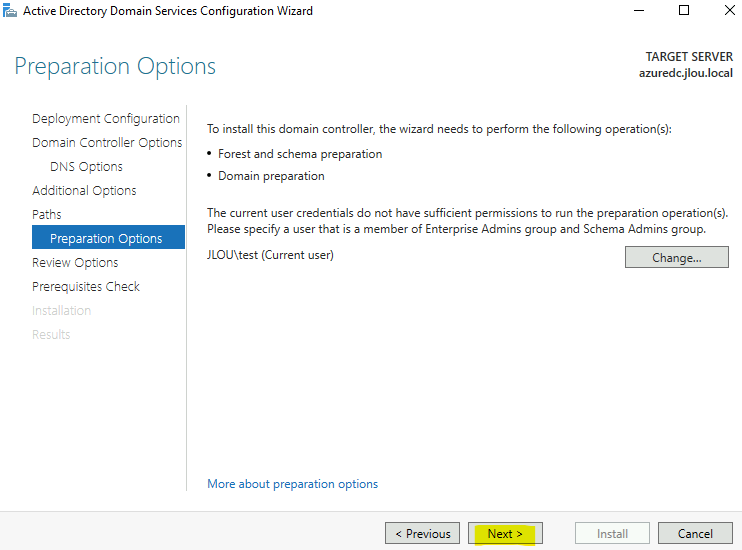The width and height of the screenshot is (742, 550).
Task: Close the wizard window
Action: [x=730, y=10]
